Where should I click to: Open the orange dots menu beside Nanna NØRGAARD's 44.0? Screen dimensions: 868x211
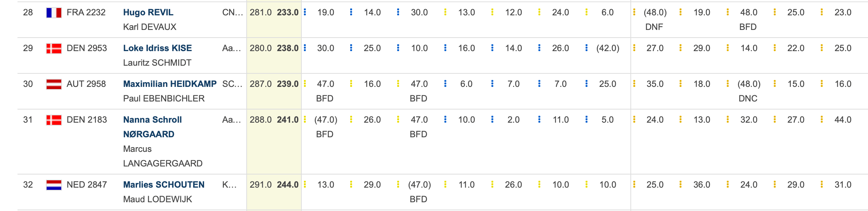822,119
